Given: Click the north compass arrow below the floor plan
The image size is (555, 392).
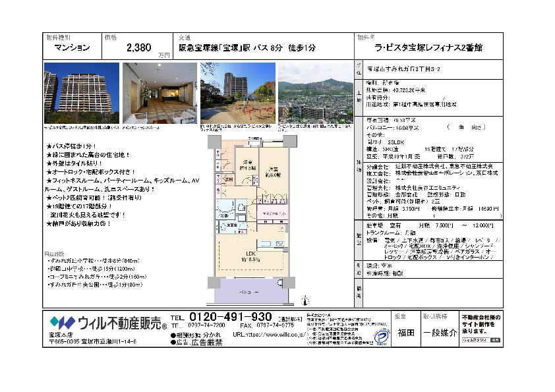Looking at the screenshot, I should [305, 300].
